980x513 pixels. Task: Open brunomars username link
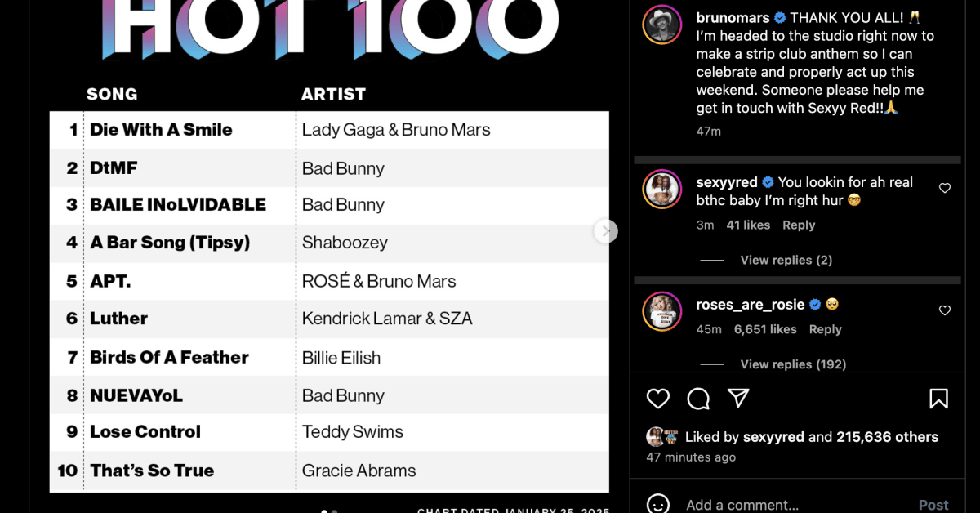[x=733, y=18]
